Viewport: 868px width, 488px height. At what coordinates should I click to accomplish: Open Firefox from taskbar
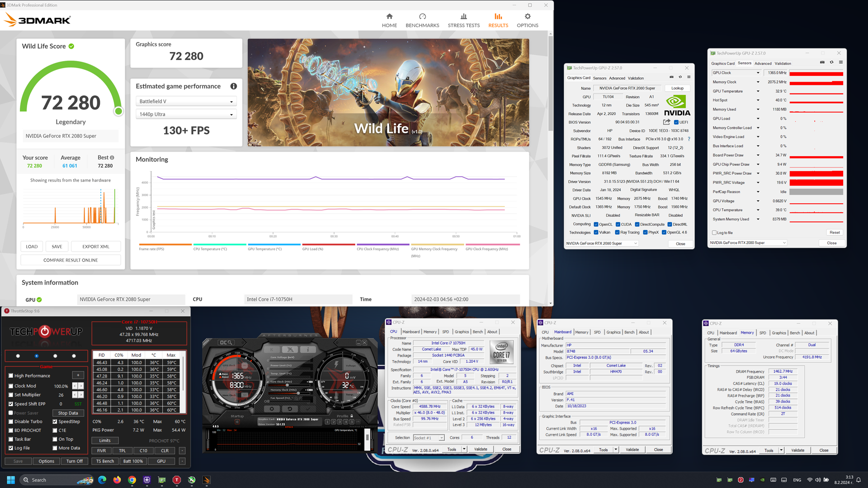point(117,480)
